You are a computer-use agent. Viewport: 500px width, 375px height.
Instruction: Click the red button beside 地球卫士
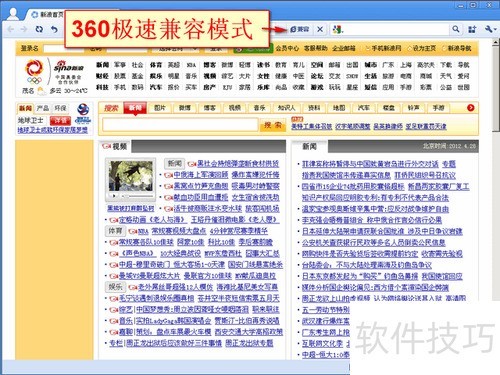(60, 120)
